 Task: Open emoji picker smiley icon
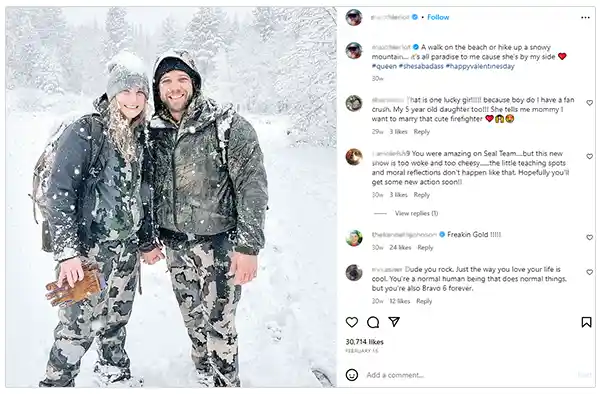pyautogui.click(x=352, y=375)
